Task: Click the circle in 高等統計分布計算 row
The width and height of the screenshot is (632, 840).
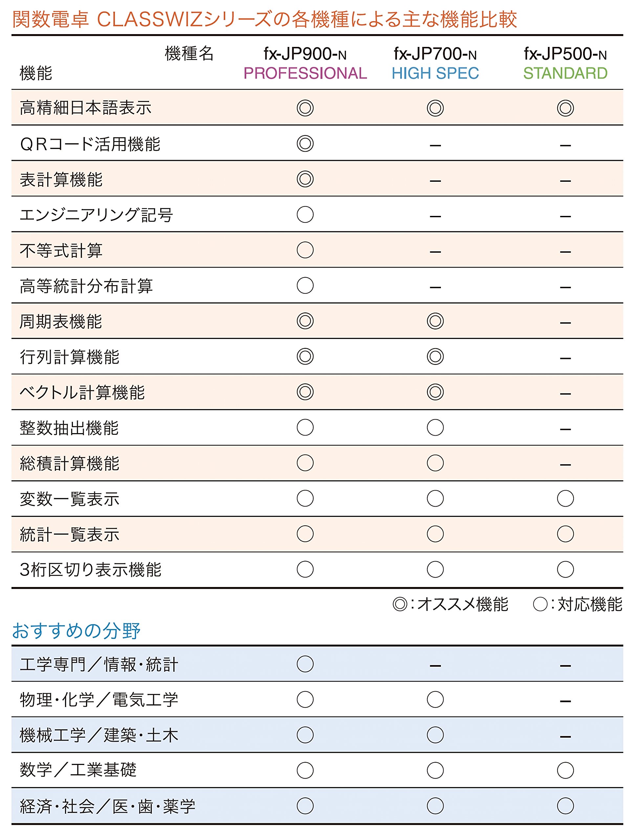Action: pos(305,285)
